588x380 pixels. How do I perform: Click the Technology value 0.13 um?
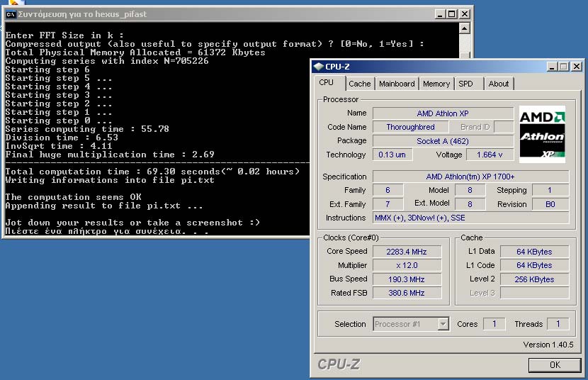[392, 155]
